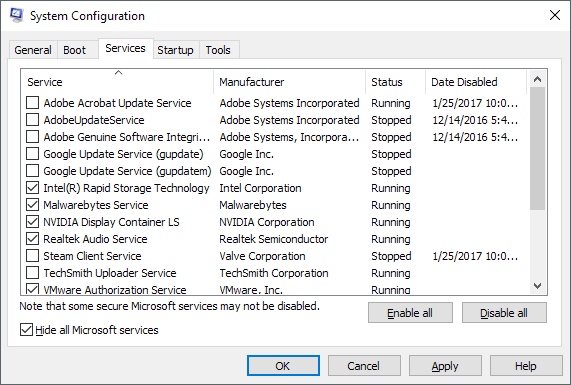Sort by the Service column header
The height and width of the screenshot is (385, 571).
pyautogui.click(x=117, y=82)
